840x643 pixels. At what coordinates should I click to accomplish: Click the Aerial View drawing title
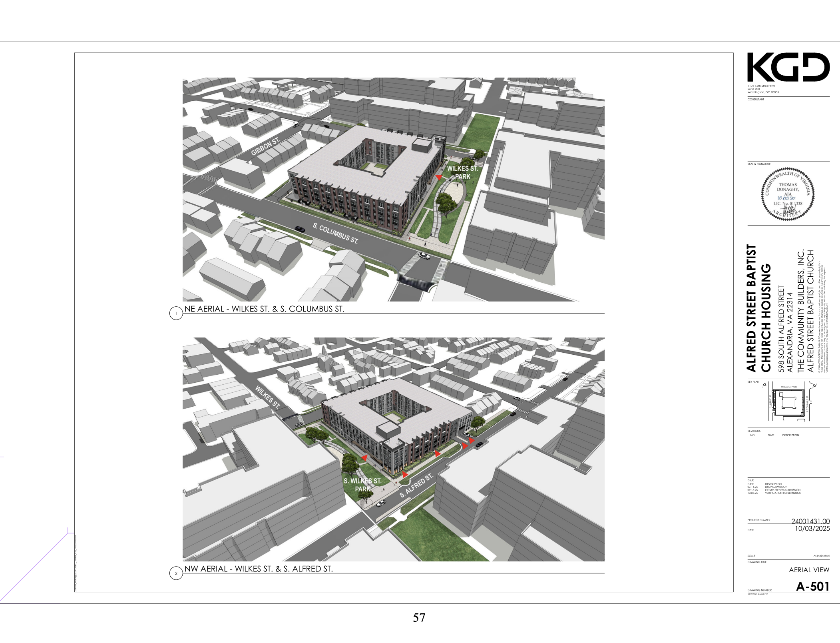[x=809, y=570]
